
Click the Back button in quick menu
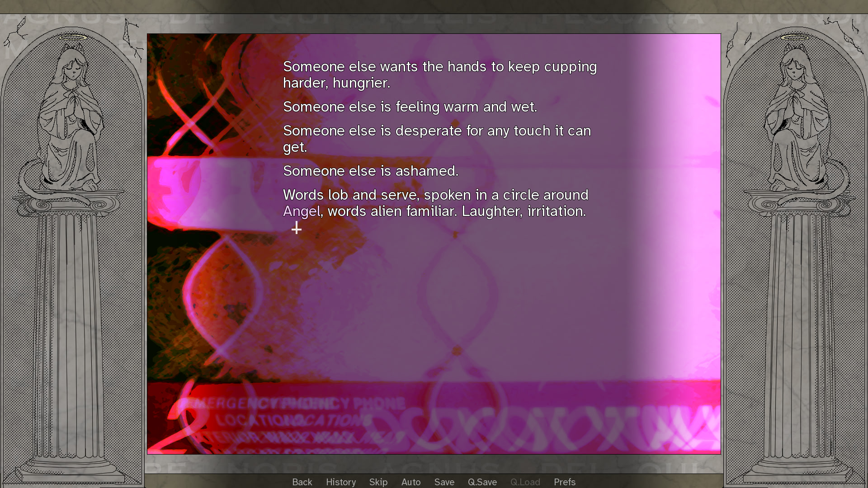(x=302, y=482)
